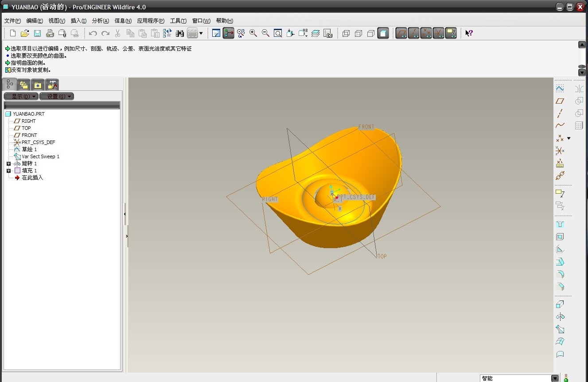Select the datum curve tool
Viewport: 588px width, 382px height.
560,126
